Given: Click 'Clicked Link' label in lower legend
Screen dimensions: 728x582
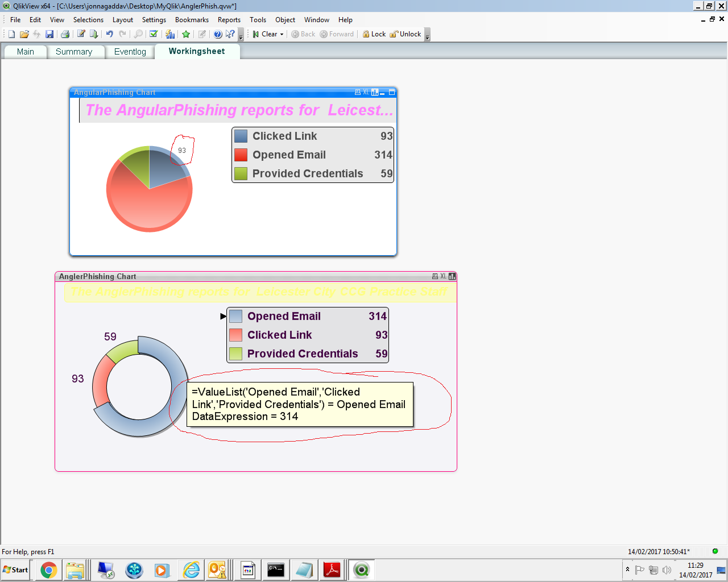Looking at the screenshot, I should (x=279, y=335).
